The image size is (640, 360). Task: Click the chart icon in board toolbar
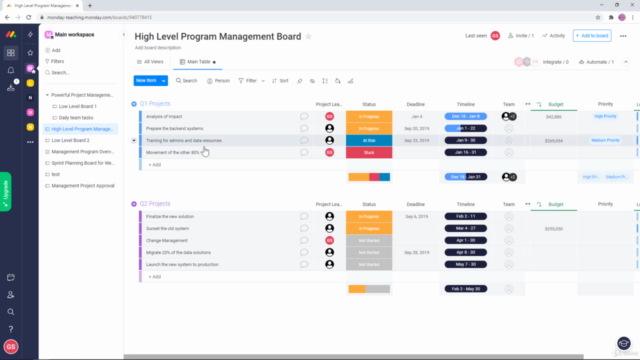(x=350, y=81)
